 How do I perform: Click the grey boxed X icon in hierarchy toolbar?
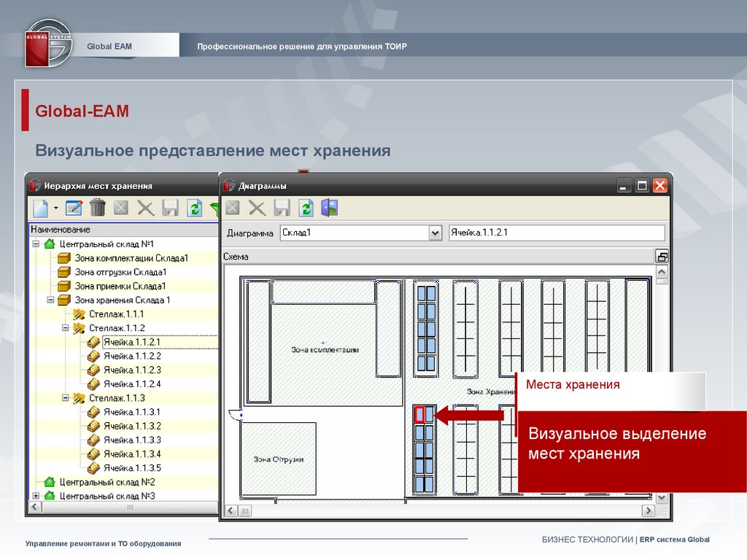pyautogui.click(x=121, y=208)
